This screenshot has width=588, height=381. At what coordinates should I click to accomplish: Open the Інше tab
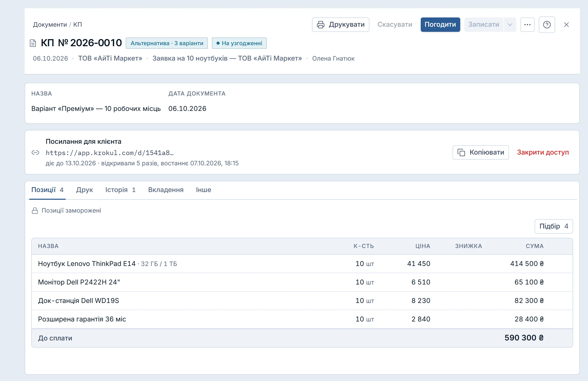(203, 190)
